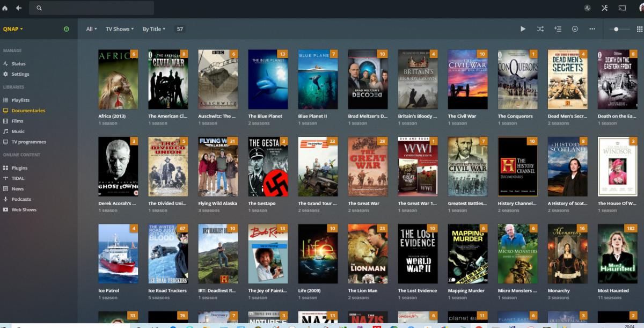
Task: Click the cast to device icon
Action: click(x=623, y=8)
